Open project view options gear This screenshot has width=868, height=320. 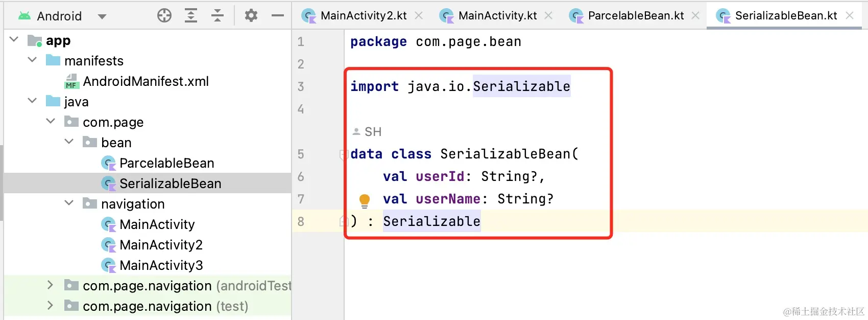pyautogui.click(x=251, y=16)
